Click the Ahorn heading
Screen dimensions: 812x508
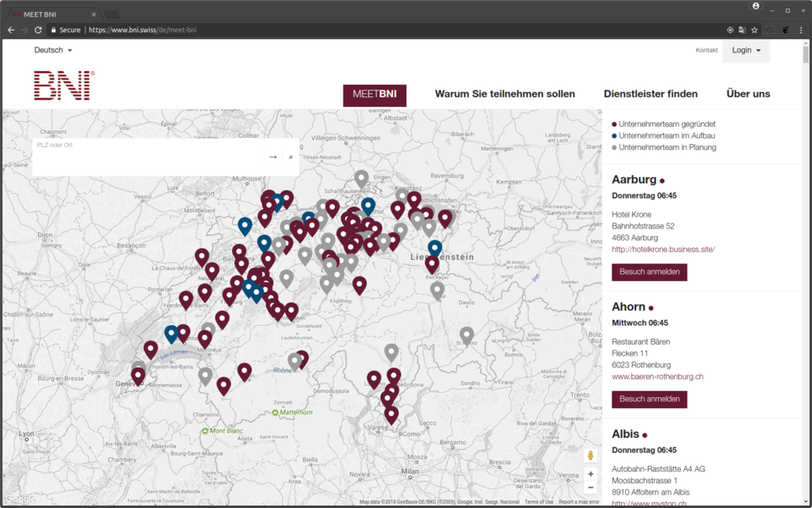click(x=628, y=306)
